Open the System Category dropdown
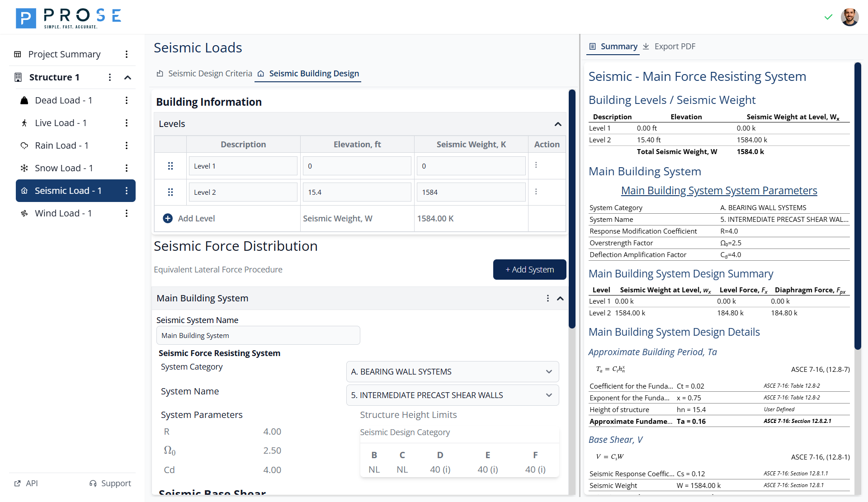The width and height of the screenshot is (868, 502). tap(452, 371)
